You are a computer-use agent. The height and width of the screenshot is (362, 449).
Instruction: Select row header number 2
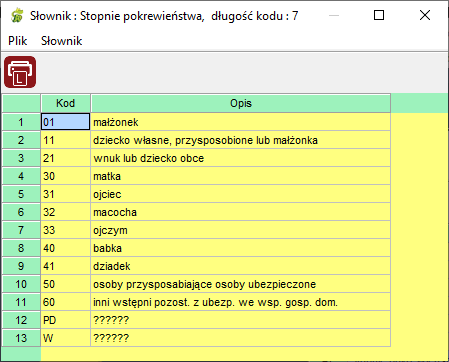tap(21, 140)
